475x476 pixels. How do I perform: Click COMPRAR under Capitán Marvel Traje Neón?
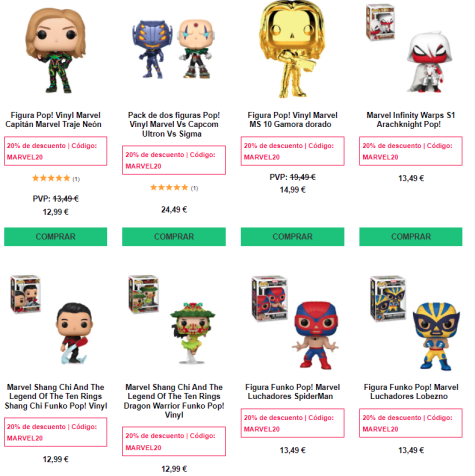[56, 237]
